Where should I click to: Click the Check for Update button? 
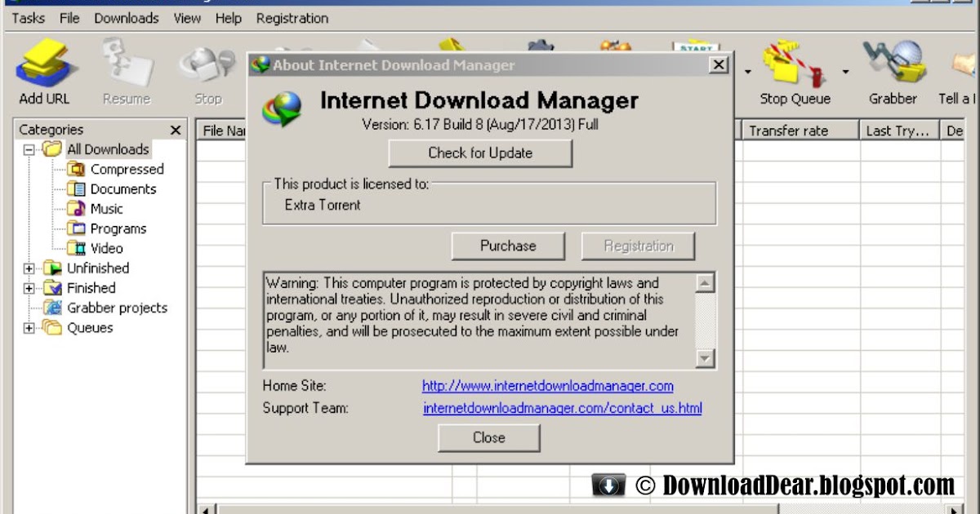pos(480,153)
